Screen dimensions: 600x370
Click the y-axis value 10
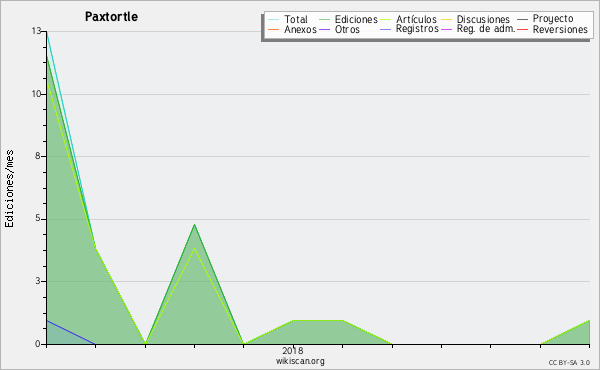click(37, 94)
